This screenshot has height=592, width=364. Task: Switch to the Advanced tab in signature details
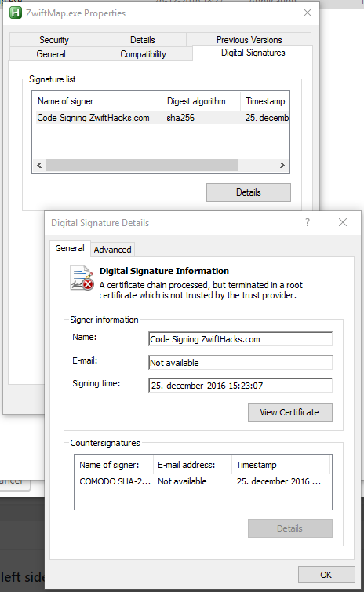tap(112, 250)
